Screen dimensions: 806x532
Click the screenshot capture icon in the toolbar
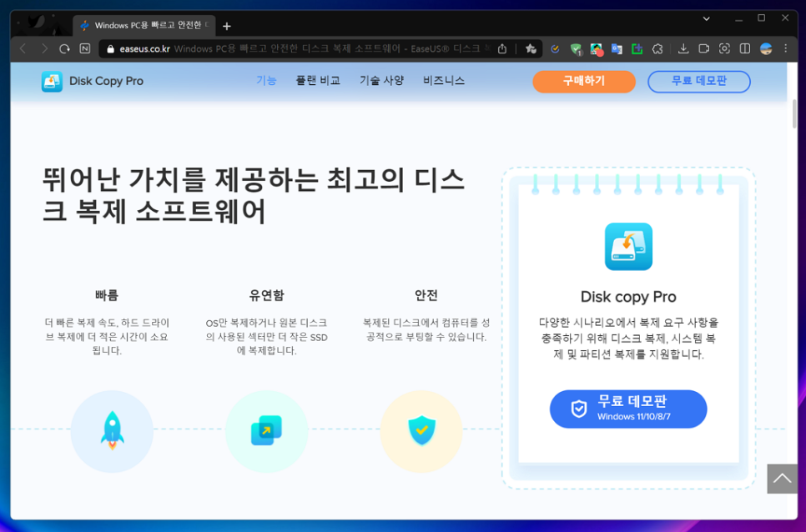click(x=724, y=49)
